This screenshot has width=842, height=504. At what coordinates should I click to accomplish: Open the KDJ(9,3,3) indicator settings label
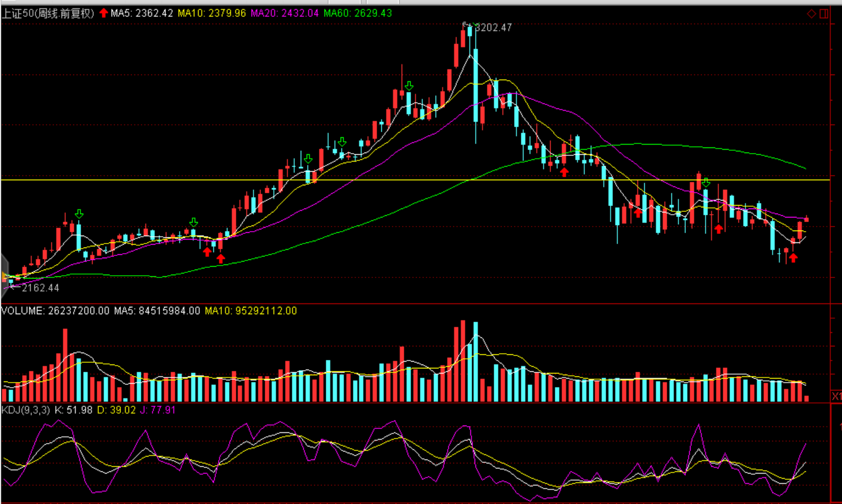[x=25, y=410]
